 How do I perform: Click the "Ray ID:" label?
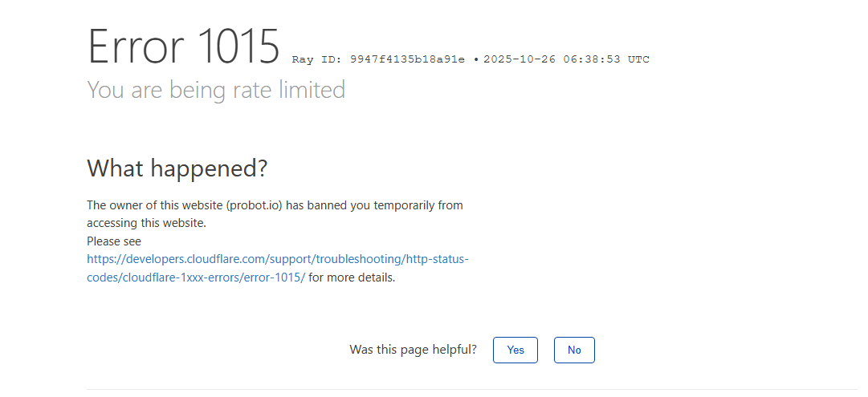317,59
